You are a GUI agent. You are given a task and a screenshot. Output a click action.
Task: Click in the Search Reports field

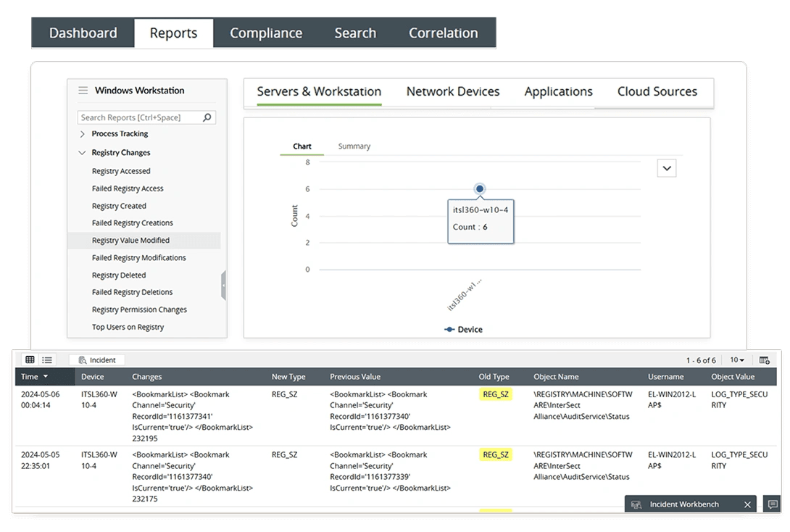pyautogui.click(x=138, y=117)
